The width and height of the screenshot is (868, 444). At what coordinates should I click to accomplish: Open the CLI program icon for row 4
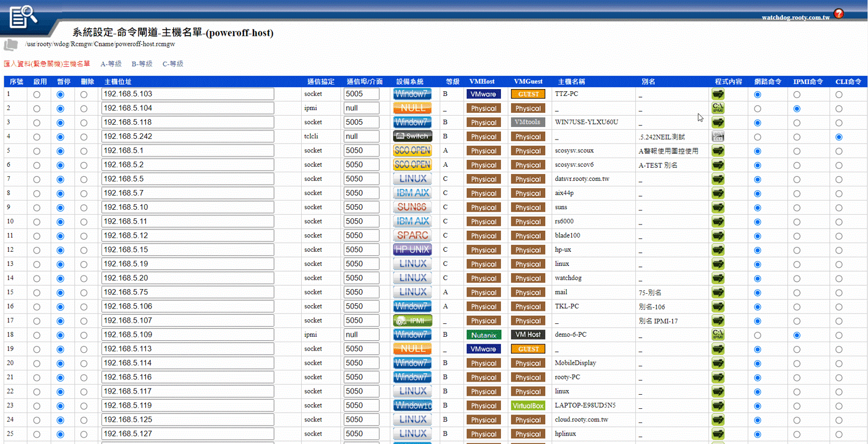point(718,137)
